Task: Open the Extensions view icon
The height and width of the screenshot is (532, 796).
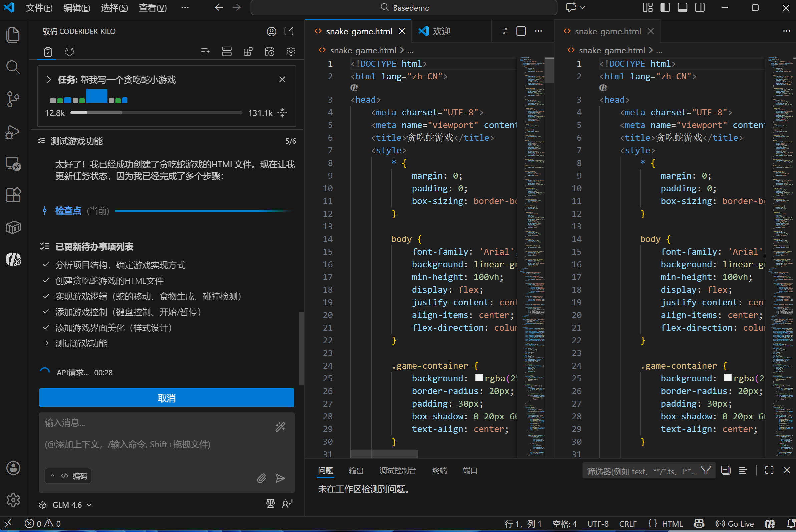Action: coord(13,195)
